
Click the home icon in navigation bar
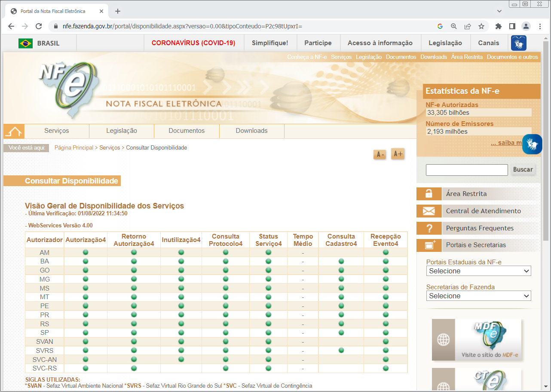(x=14, y=131)
